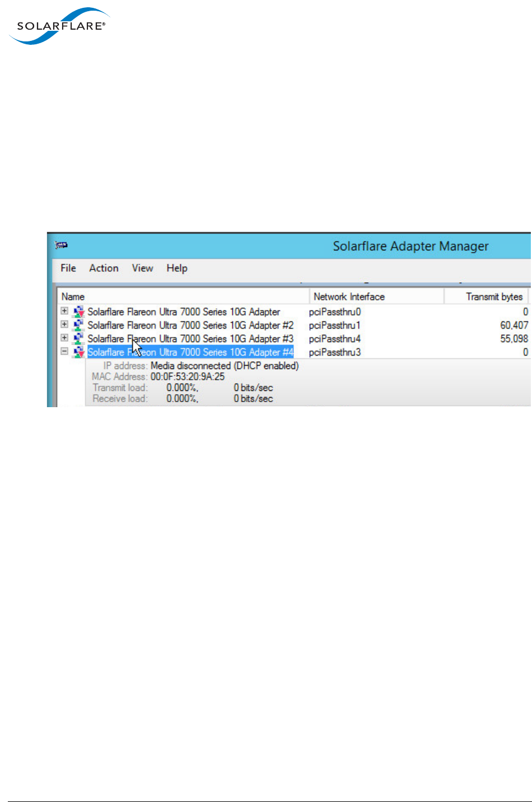Click the pciPassthru3 interface cell
The image size is (532, 802).
click(x=335, y=352)
